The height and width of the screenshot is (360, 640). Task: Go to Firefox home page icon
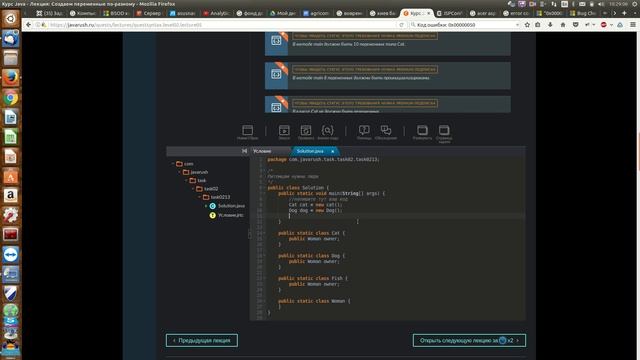pos(563,25)
